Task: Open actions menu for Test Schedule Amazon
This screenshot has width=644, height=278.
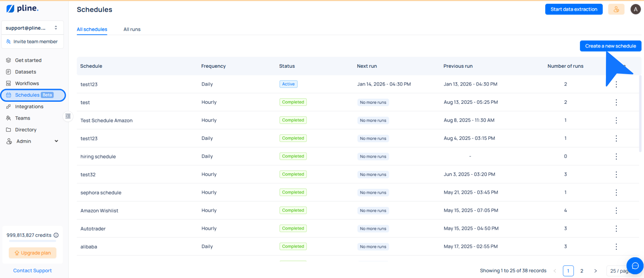Action: [616, 120]
